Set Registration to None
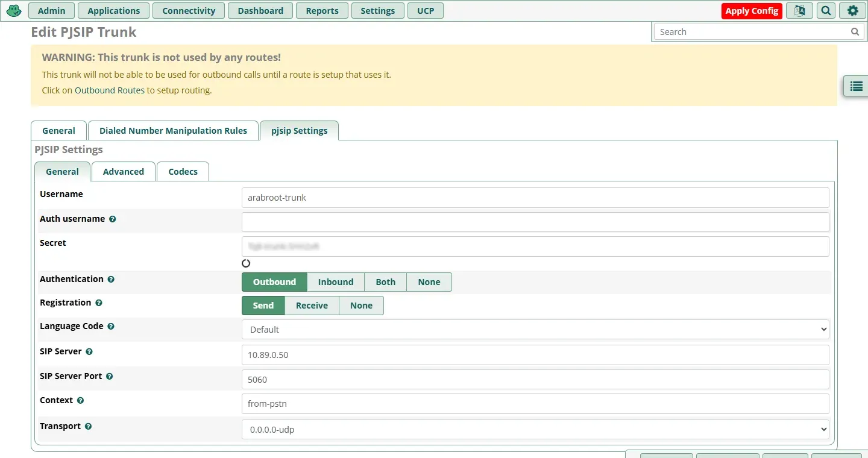Screen dimensions: 868x458 pyautogui.click(x=361, y=306)
